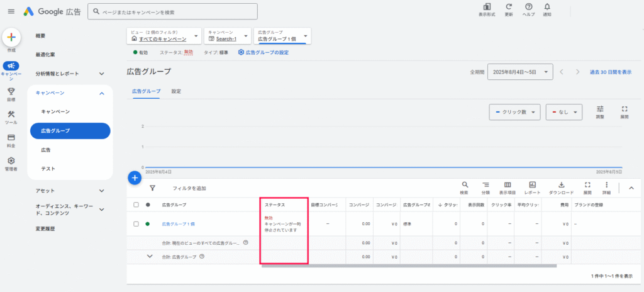Click 過去 30 日間を表示 link
The width and height of the screenshot is (644, 292).
pyautogui.click(x=611, y=72)
